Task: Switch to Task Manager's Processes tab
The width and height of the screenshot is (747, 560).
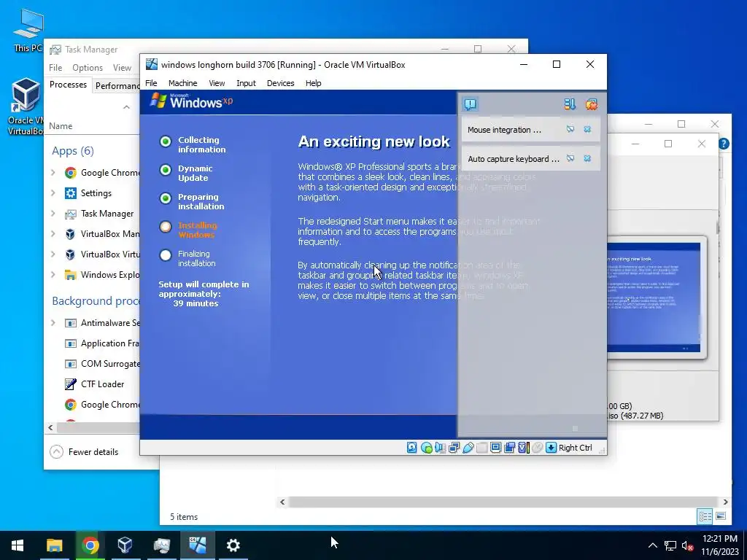Action: pos(68,85)
